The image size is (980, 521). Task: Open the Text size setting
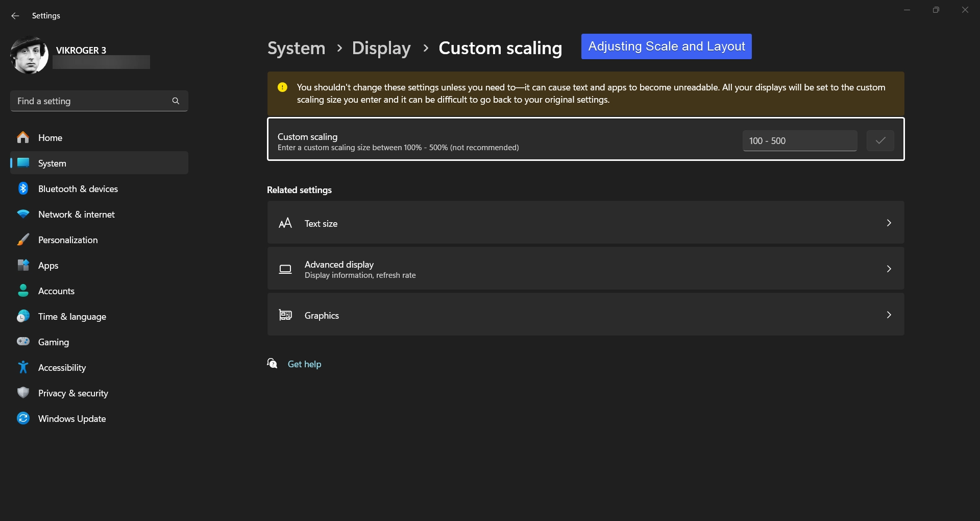tap(585, 222)
